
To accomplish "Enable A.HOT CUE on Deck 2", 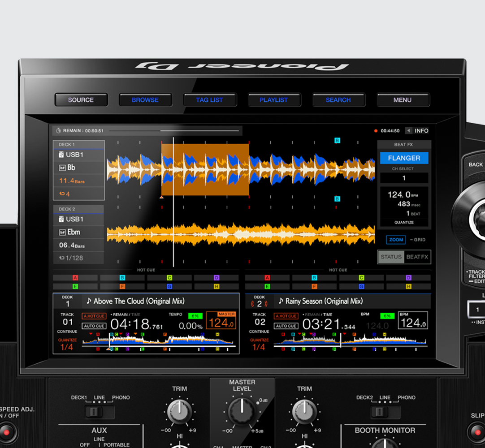I will tap(286, 316).
